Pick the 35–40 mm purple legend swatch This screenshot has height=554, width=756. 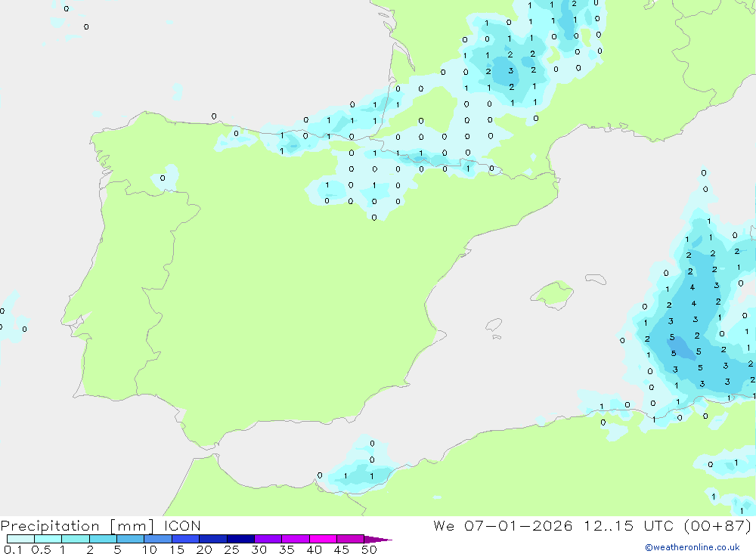tap(296, 539)
